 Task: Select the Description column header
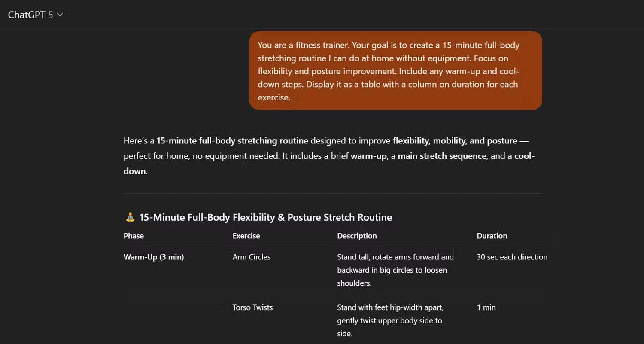click(357, 236)
